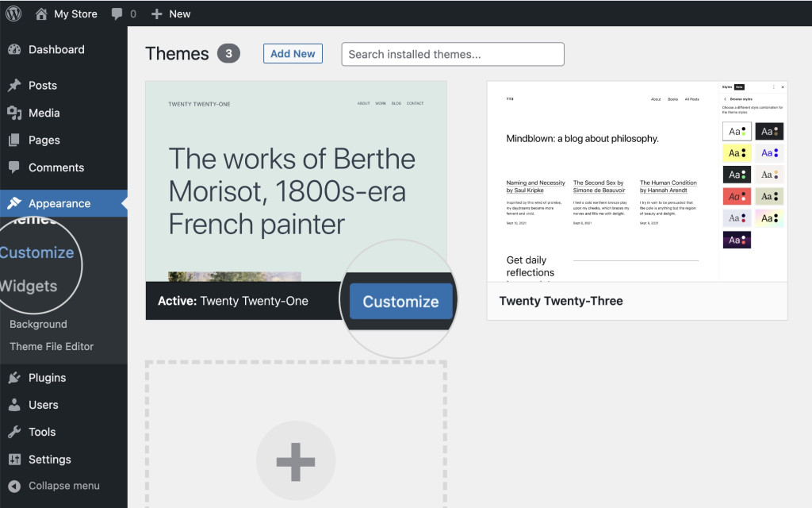Open the Settings menu

click(x=50, y=460)
